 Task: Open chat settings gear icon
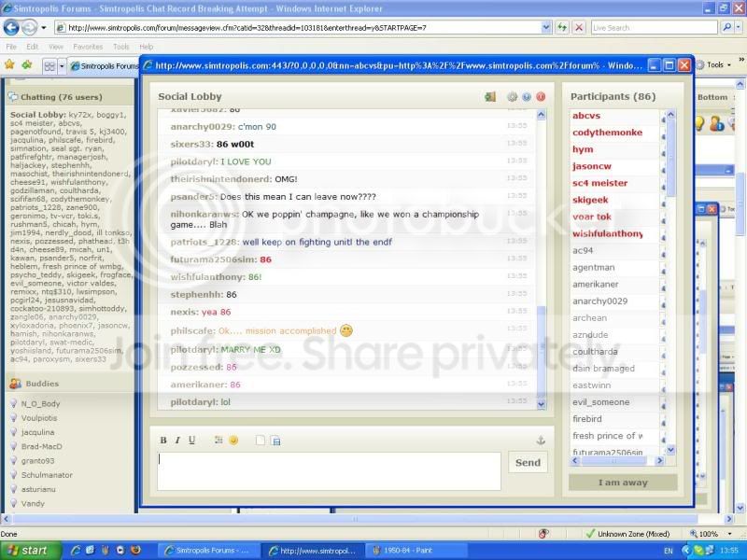point(512,97)
